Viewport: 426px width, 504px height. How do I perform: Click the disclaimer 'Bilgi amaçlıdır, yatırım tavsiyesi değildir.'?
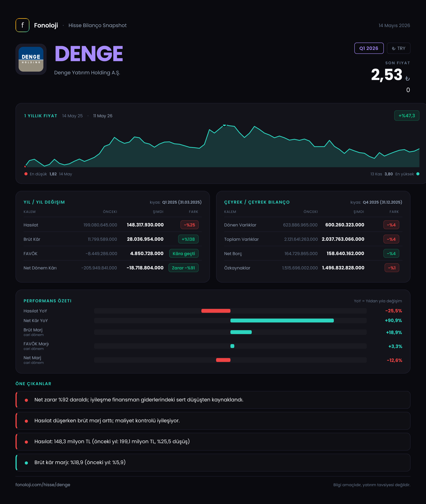coord(372,485)
